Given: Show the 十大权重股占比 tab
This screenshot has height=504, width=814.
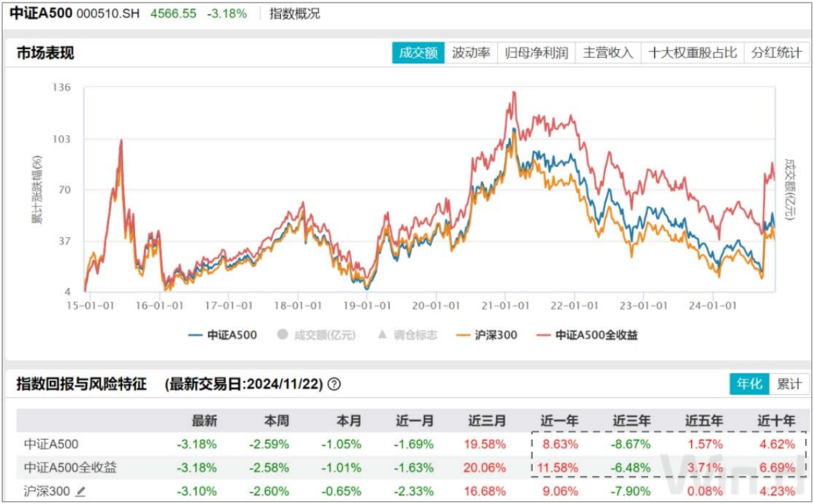Looking at the screenshot, I should (692, 53).
